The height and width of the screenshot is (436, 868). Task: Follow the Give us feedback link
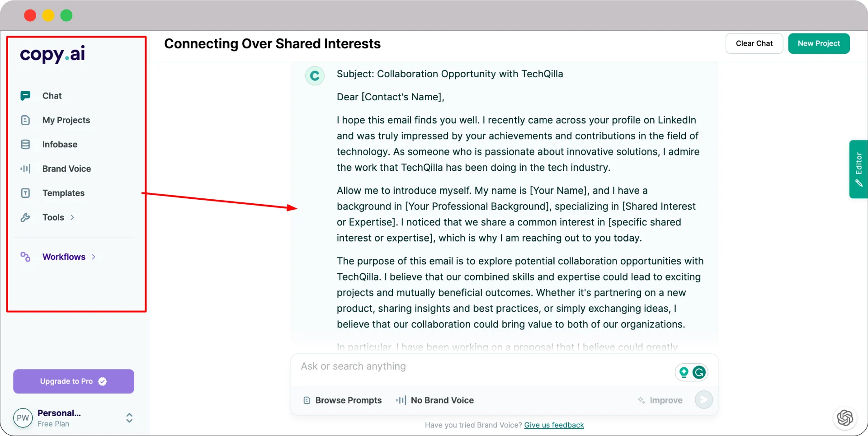coord(554,425)
